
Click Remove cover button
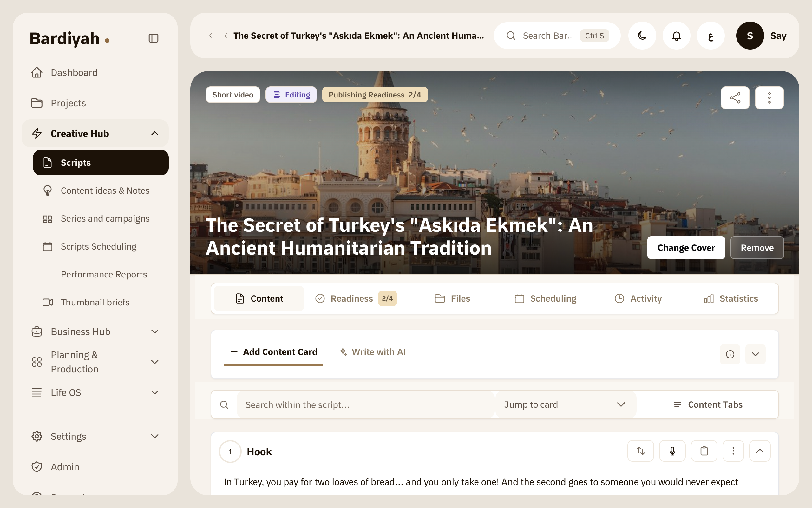tap(757, 248)
